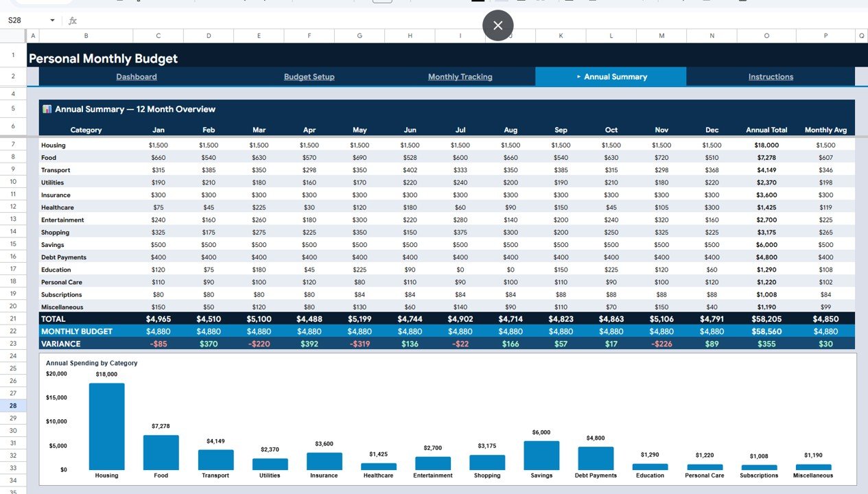Click the Name box showing S28

pyautogui.click(x=17, y=21)
